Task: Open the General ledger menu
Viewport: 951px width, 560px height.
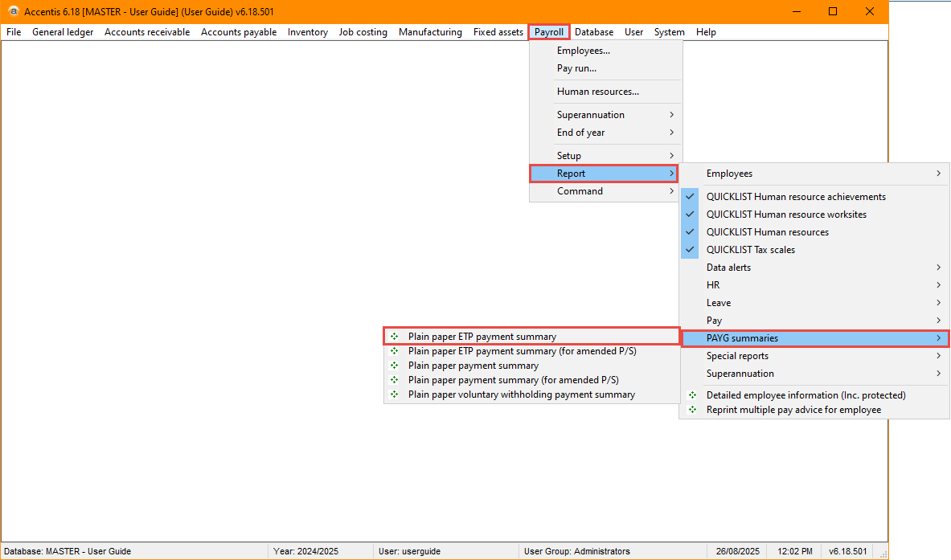Action: pyautogui.click(x=63, y=32)
